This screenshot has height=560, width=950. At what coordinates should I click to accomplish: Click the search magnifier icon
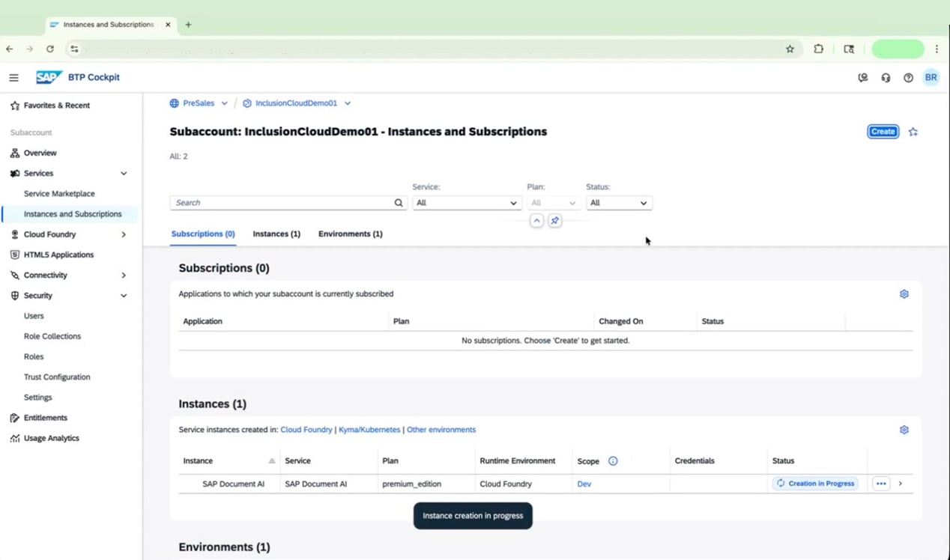399,203
